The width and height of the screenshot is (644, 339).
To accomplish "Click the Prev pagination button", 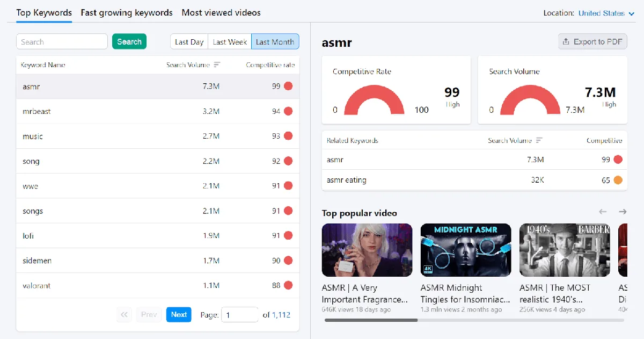I will tap(149, 315).
